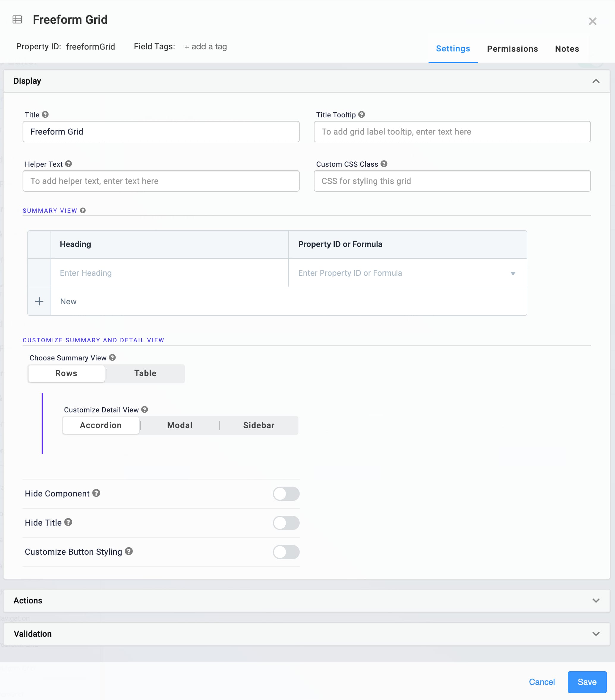Click Customize Button Styling help icon

point(129,551)
